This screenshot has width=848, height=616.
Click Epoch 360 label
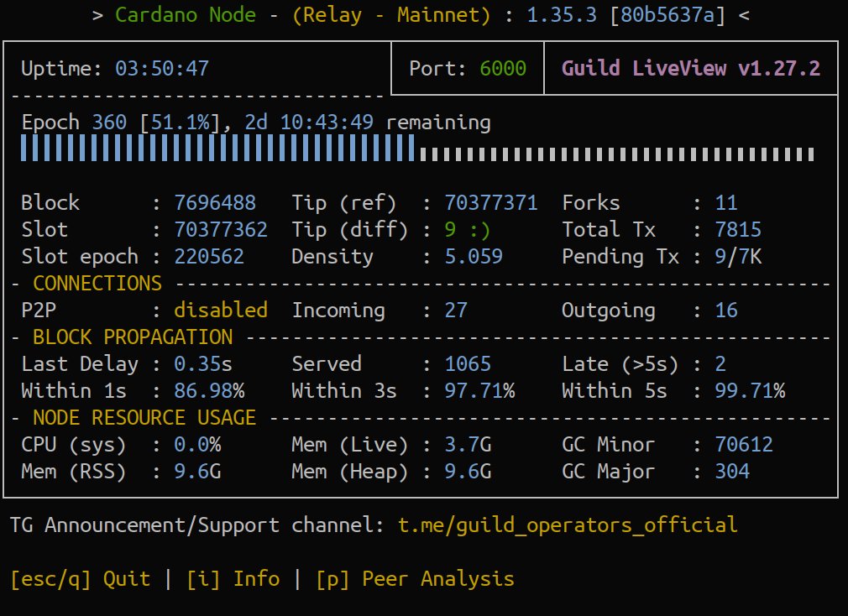74,123
